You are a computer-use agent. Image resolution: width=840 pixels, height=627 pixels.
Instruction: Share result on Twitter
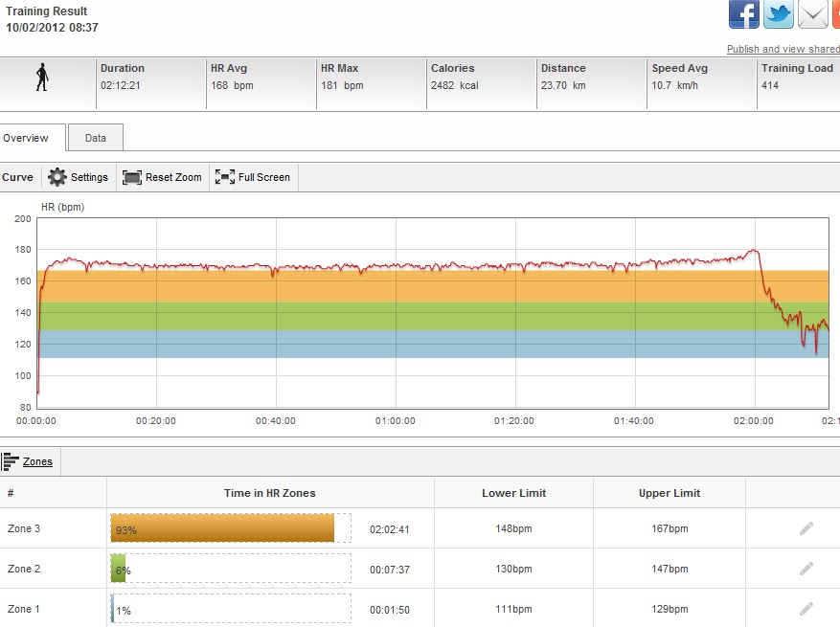779,14
